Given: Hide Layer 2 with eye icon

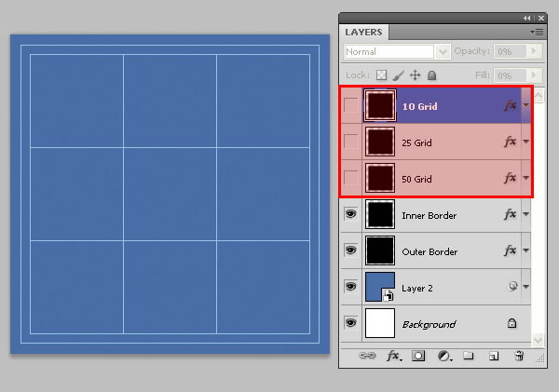Looking at the screenshot, I should pyautogui.click(x=351, y=286).
